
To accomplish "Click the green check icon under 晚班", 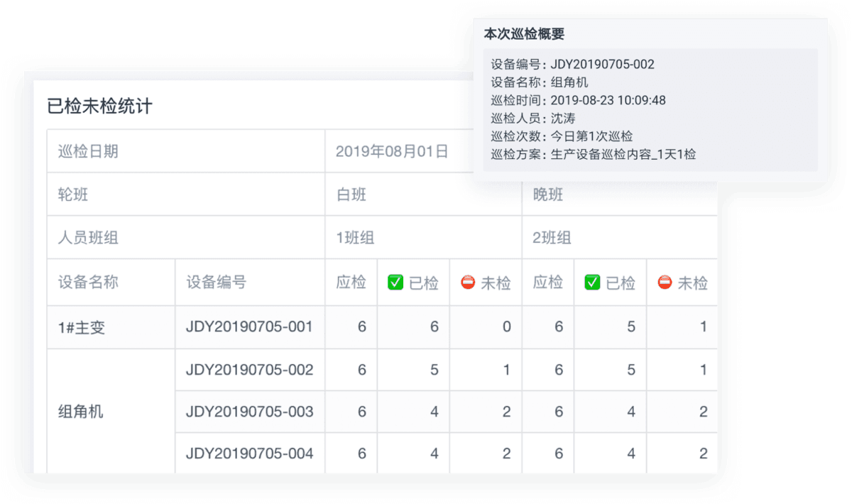I will (x=592, y=283).
